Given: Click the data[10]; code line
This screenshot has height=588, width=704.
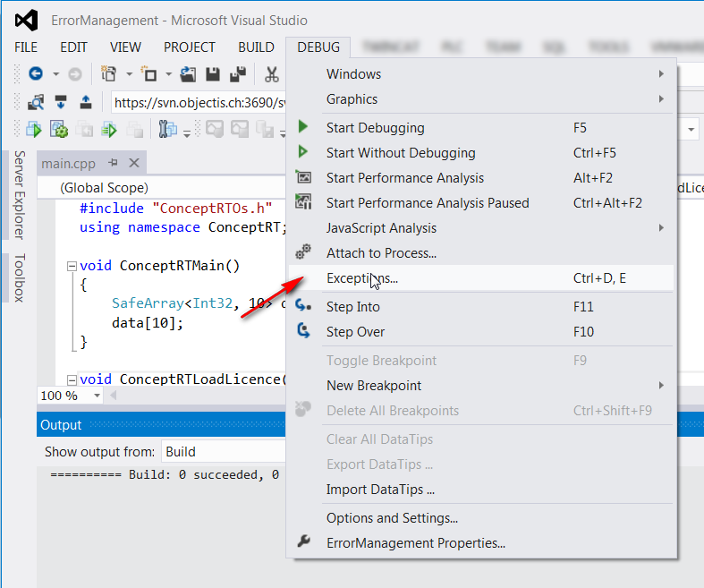Looking at the screenshot, I should click(148, 323).
